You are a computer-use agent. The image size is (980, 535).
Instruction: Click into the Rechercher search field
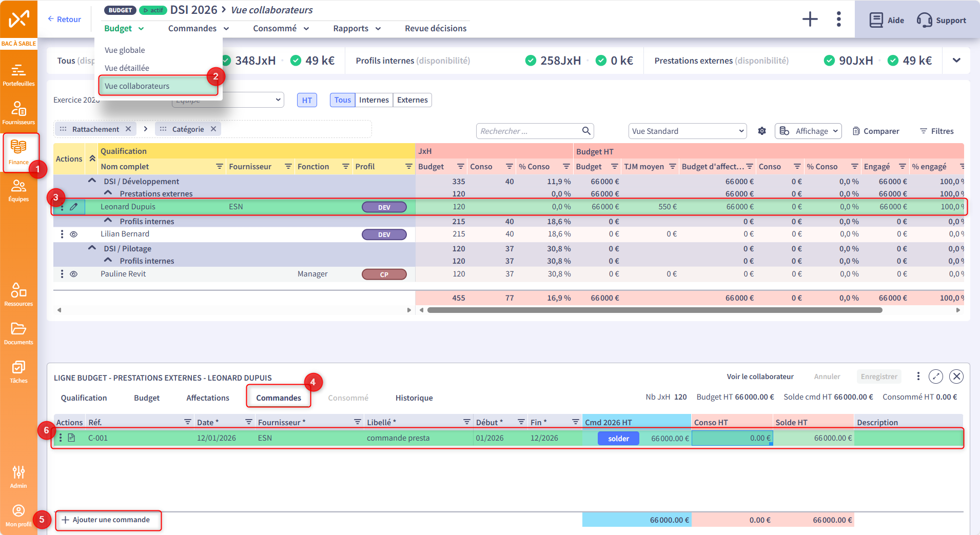528,131
